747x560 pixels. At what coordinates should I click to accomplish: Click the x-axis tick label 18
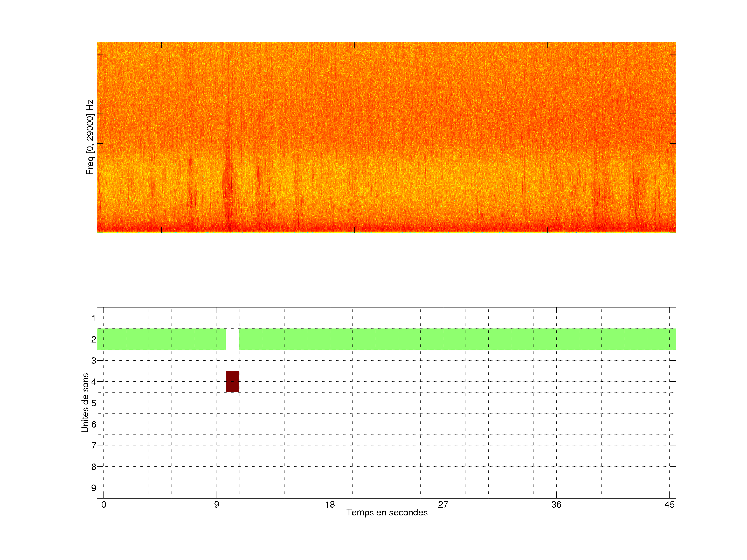[x=330, y=505]
